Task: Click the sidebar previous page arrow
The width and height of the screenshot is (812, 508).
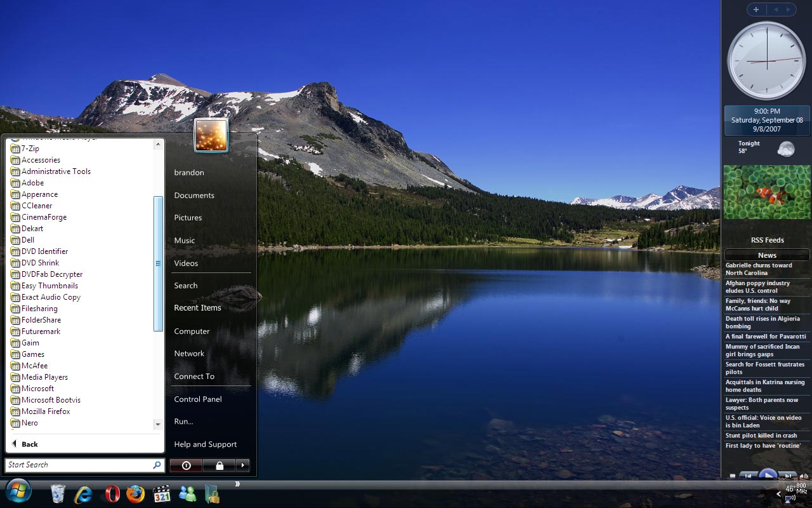Action: point(775,10)
